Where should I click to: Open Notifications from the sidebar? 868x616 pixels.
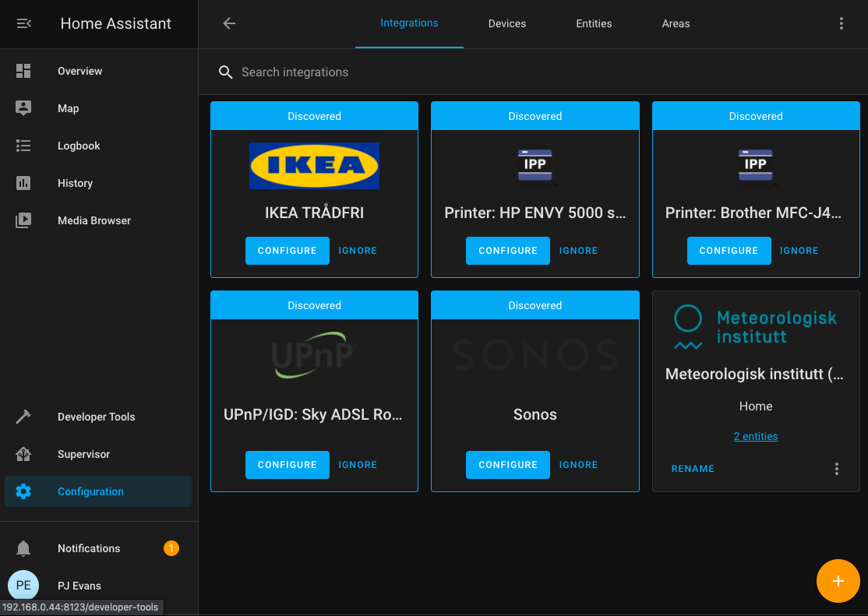click(x=98, y=548)
